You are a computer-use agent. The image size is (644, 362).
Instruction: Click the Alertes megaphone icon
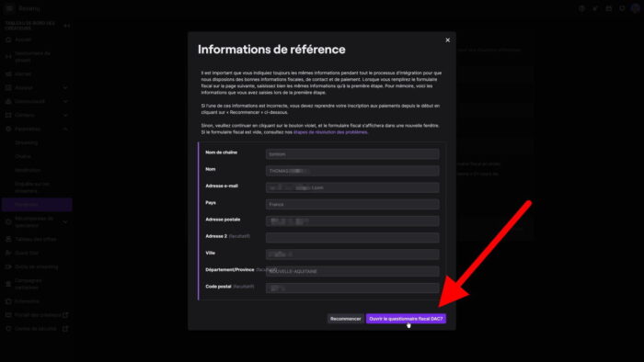[x=8, y=74]
